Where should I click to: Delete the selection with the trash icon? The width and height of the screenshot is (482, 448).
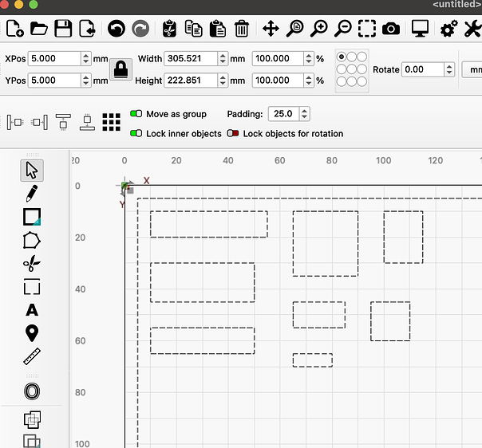point(242,29)
